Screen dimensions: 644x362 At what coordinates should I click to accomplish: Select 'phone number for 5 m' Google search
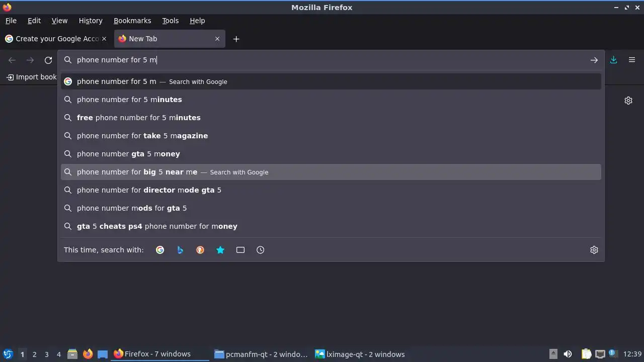point(331,81)
